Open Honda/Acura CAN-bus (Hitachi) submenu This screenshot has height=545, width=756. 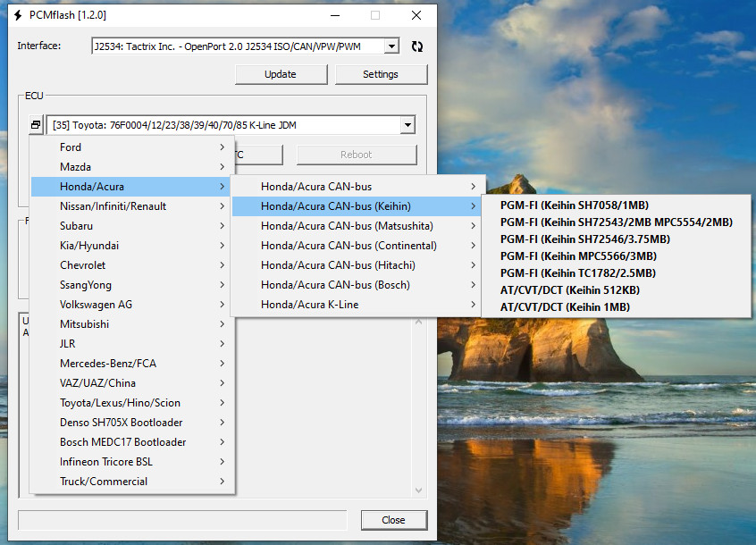point(357,265)
